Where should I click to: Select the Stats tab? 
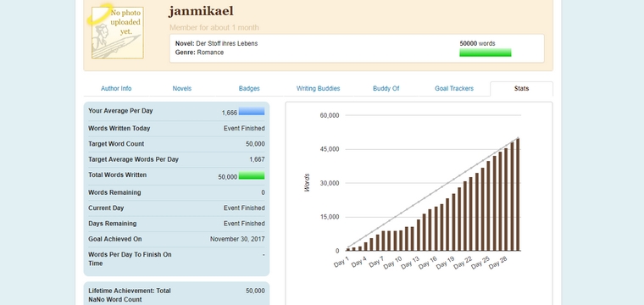pos(522,89)
